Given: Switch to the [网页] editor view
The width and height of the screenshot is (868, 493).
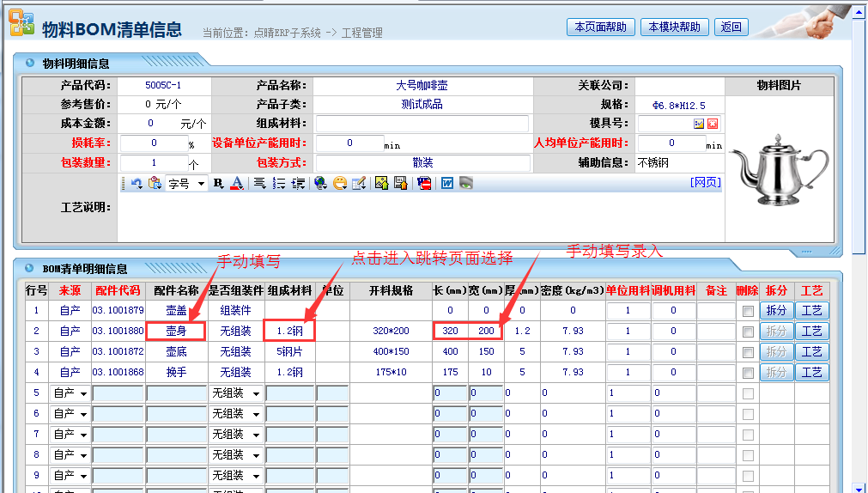Looking at the screenshot, I should click(x=705, y=182).
